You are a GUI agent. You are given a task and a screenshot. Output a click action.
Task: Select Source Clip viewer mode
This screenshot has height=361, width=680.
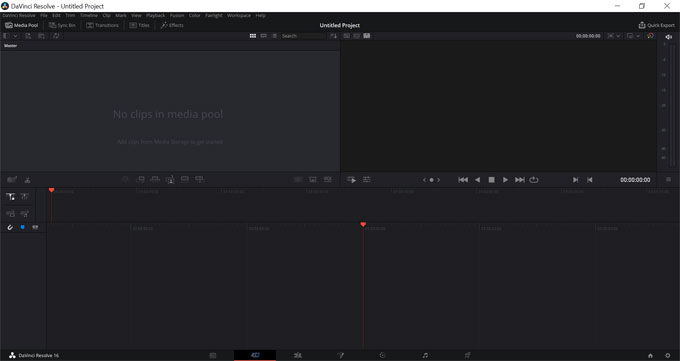347,36
